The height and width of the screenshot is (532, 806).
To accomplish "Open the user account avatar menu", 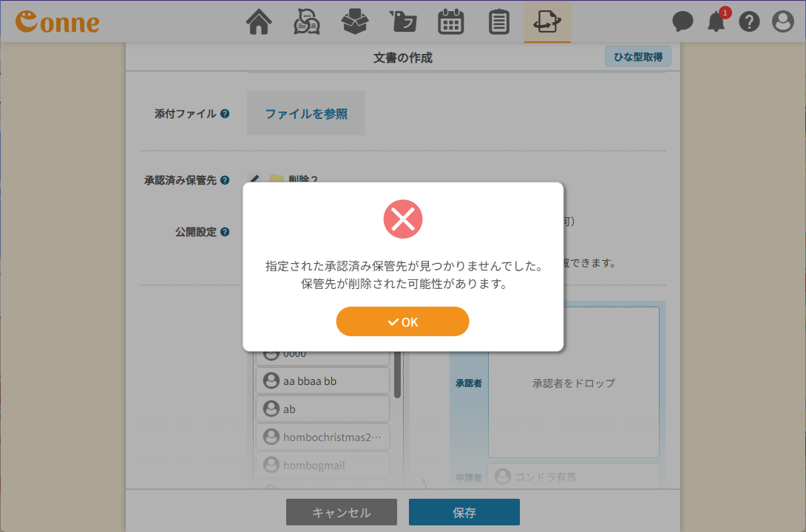I will (782, 22).
